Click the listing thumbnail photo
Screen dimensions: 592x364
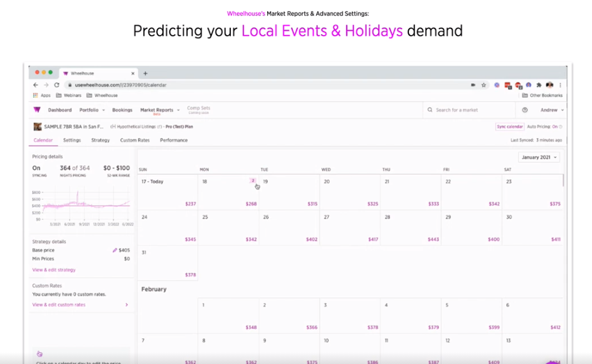click(x=38, y=127)
